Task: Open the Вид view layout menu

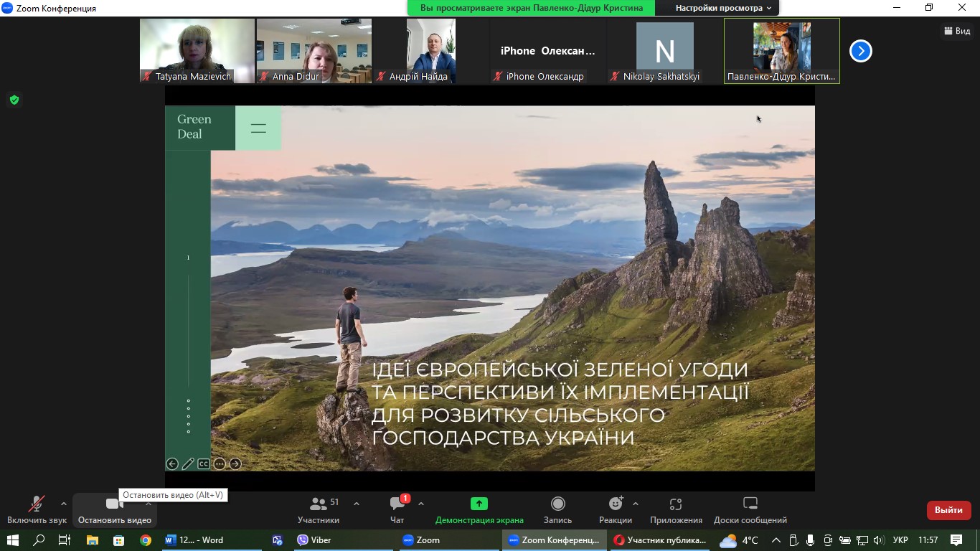Action: pyautogui.click(x=957, y=31)
